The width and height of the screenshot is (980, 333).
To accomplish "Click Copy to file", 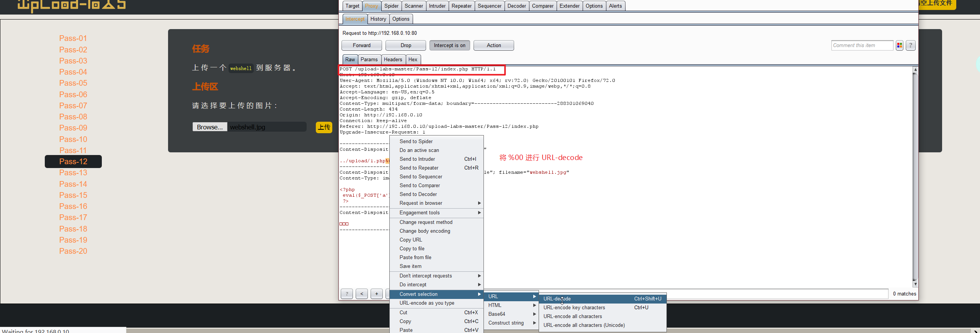I will click(436, 249).
